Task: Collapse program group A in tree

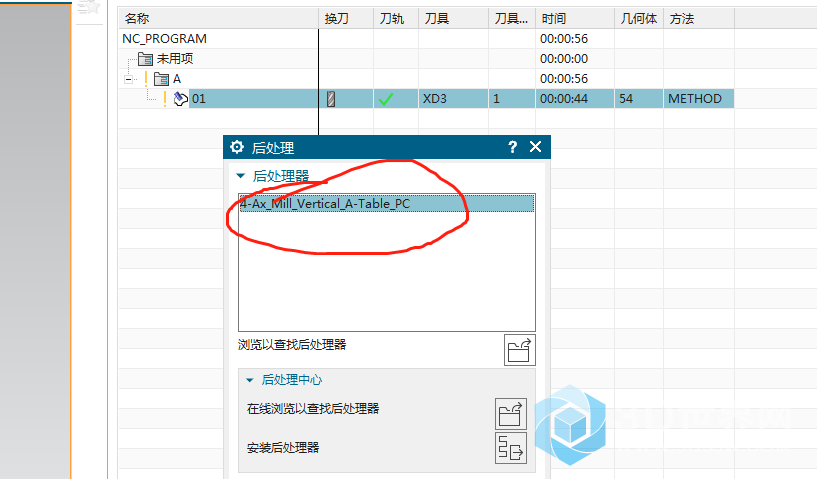Action: click(128, 79)
